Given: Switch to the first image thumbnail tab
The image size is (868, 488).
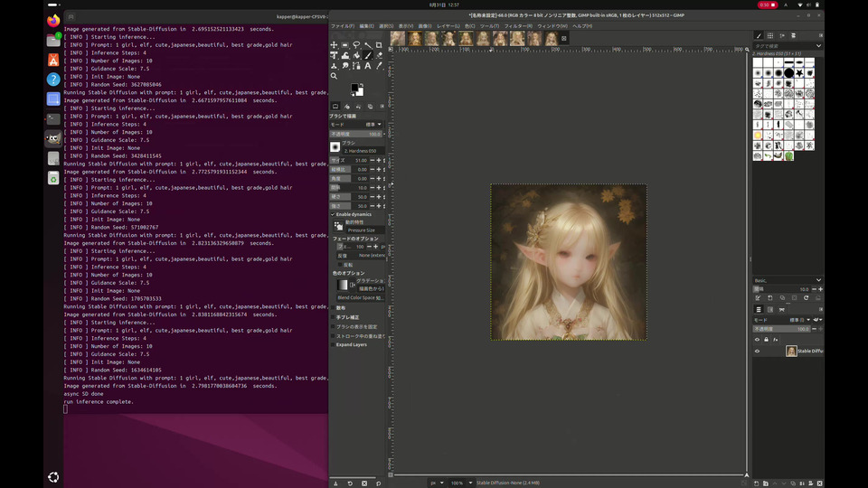Looking at the screenshot, I should [x=398, y=39].
